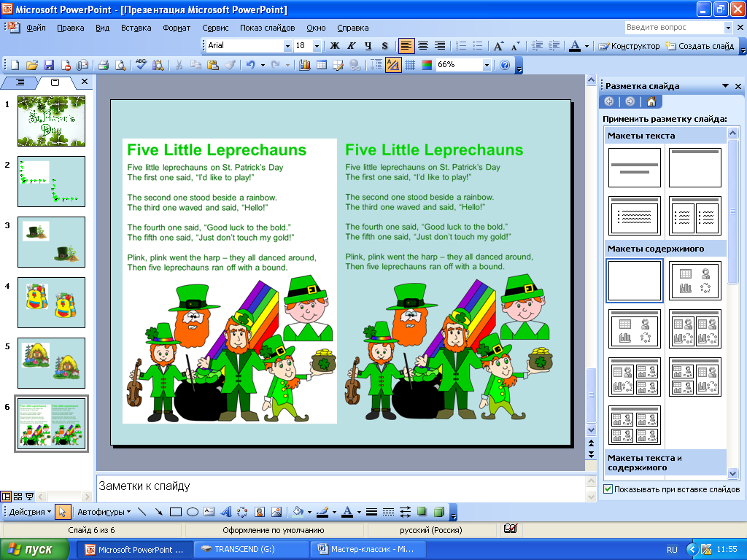Click the Cut scissors icon
The height and width of the screenshot is (560, 747).
179,65
